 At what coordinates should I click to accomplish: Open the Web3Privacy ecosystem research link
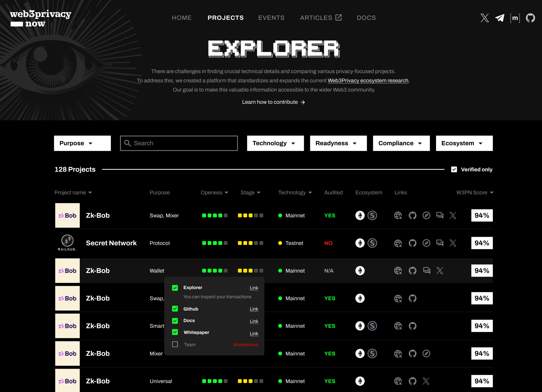coord(368,81)
